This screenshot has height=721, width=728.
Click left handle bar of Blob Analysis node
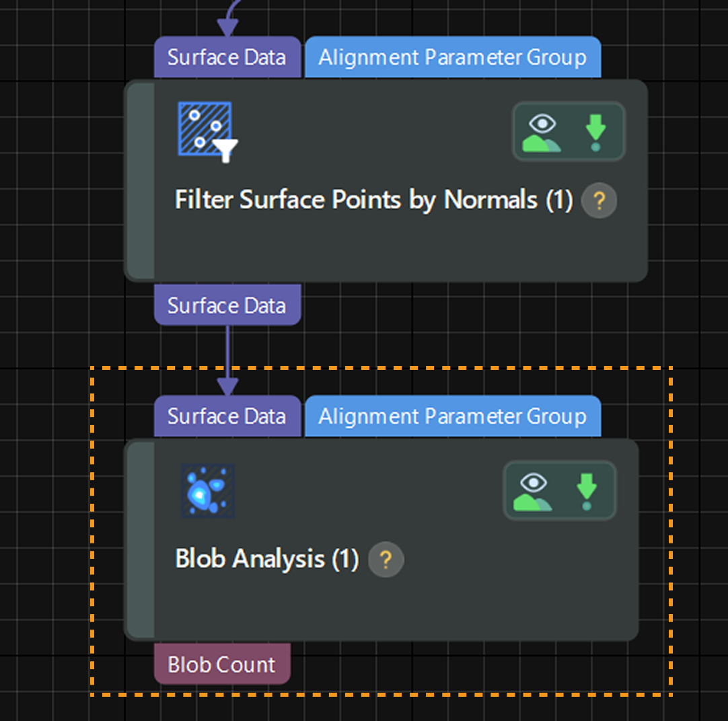[141, 539]
